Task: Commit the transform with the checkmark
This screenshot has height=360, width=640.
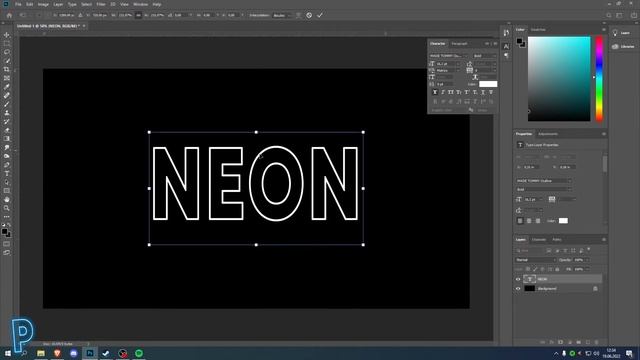Action: [320, 15]
